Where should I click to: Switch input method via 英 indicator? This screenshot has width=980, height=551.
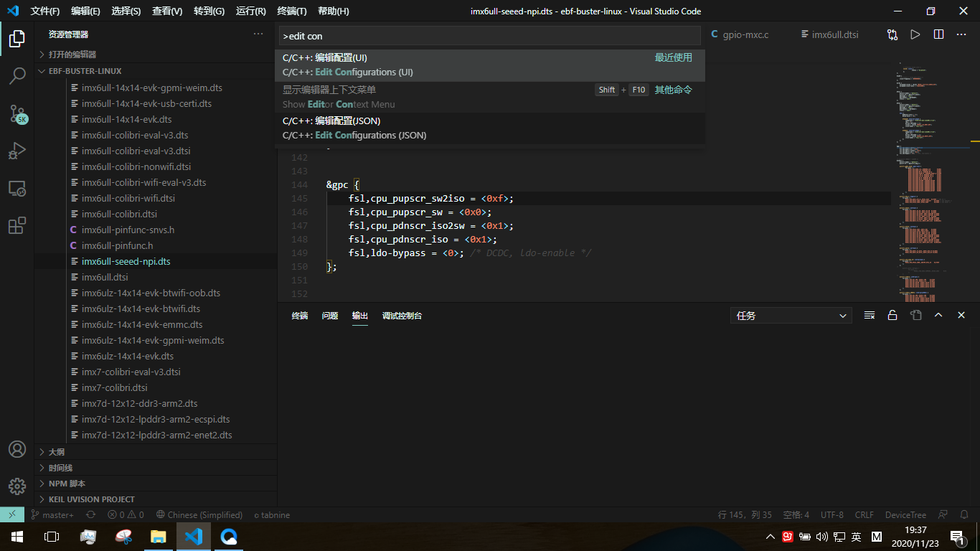point(857,535)
